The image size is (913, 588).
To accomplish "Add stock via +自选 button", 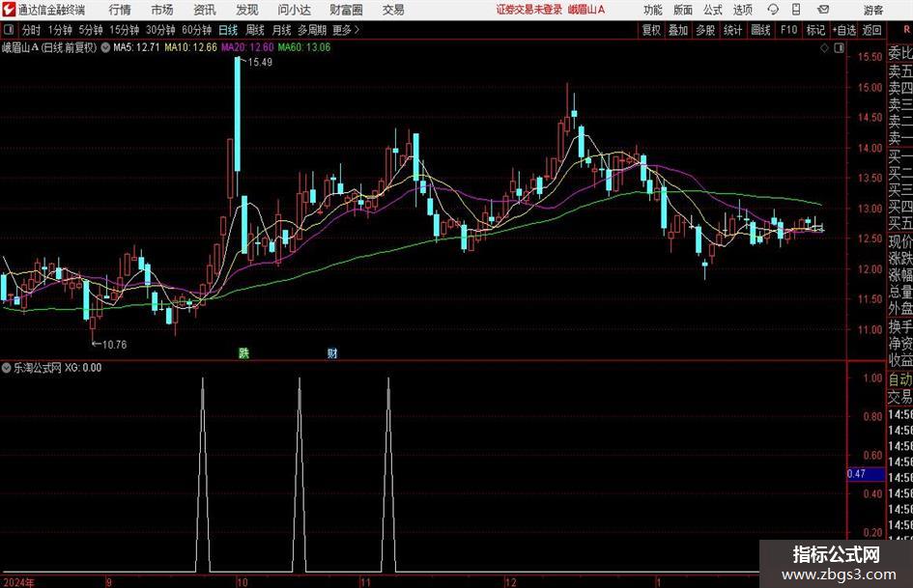I will 844,30.
